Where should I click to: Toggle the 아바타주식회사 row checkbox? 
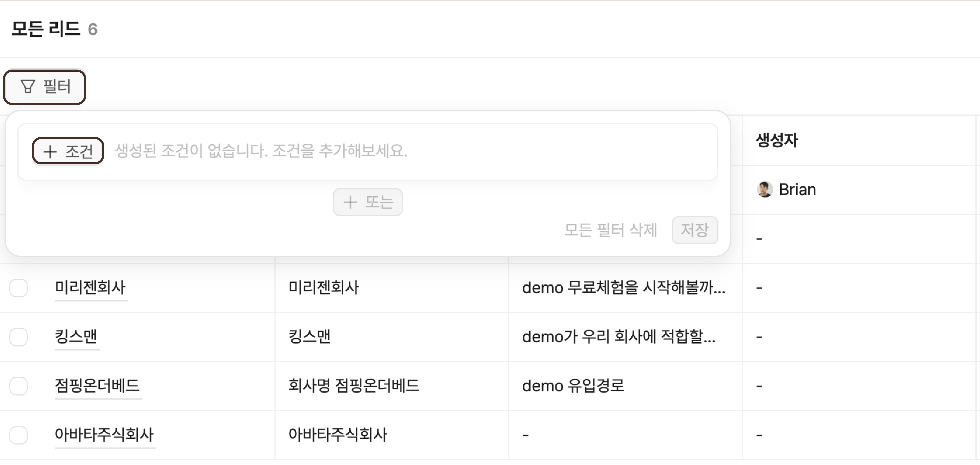[19, 435]
